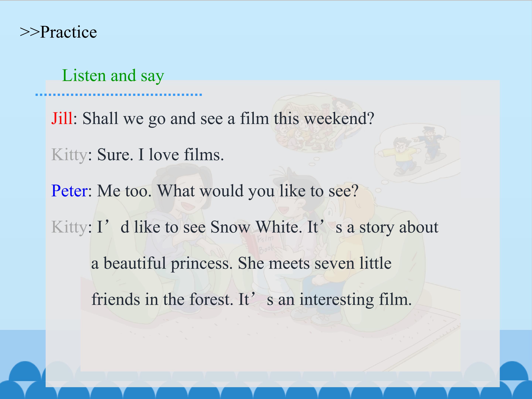Click the blue speaker name "Peter"

pos(69,191)
